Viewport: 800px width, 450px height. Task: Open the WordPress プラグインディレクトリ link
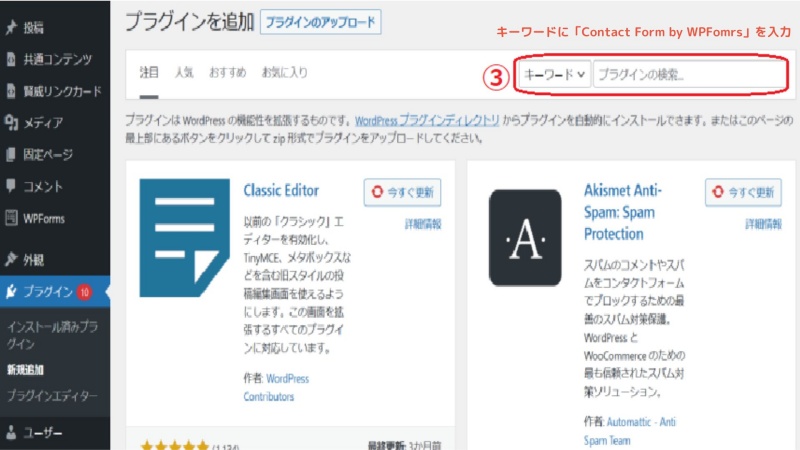pos(427,120)
